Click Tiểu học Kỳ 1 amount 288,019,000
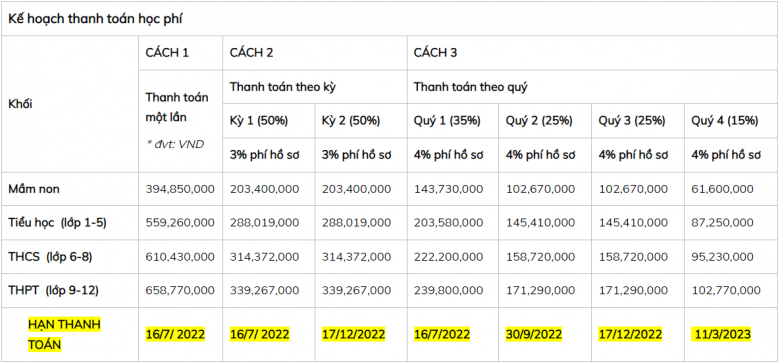The height and width of the screenshot is (364, 780). tap(264, 223)
